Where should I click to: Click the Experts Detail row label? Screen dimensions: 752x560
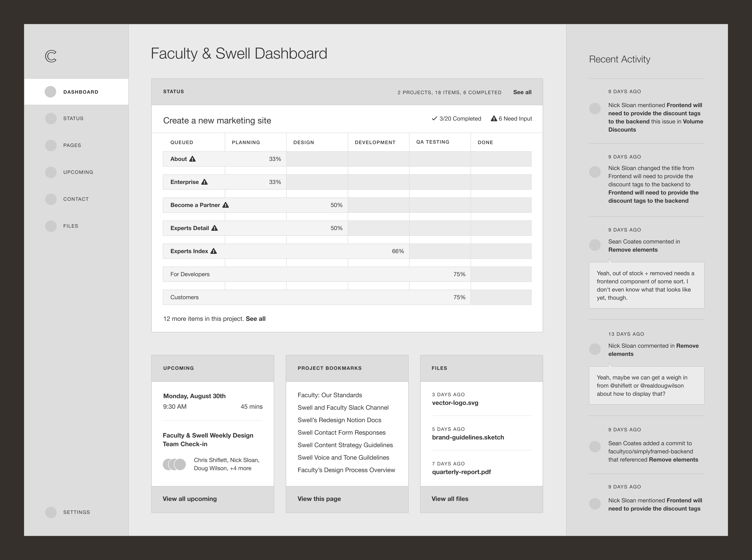[189, 228]
